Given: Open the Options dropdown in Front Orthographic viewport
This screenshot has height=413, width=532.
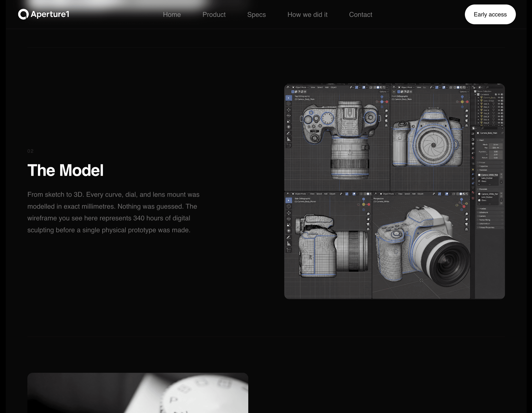Looking at the screenshot, I should 464,92.
